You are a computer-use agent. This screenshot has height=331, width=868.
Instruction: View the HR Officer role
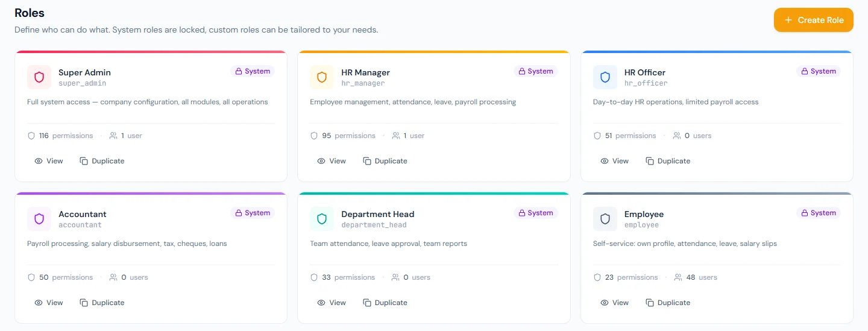(615, 161)
